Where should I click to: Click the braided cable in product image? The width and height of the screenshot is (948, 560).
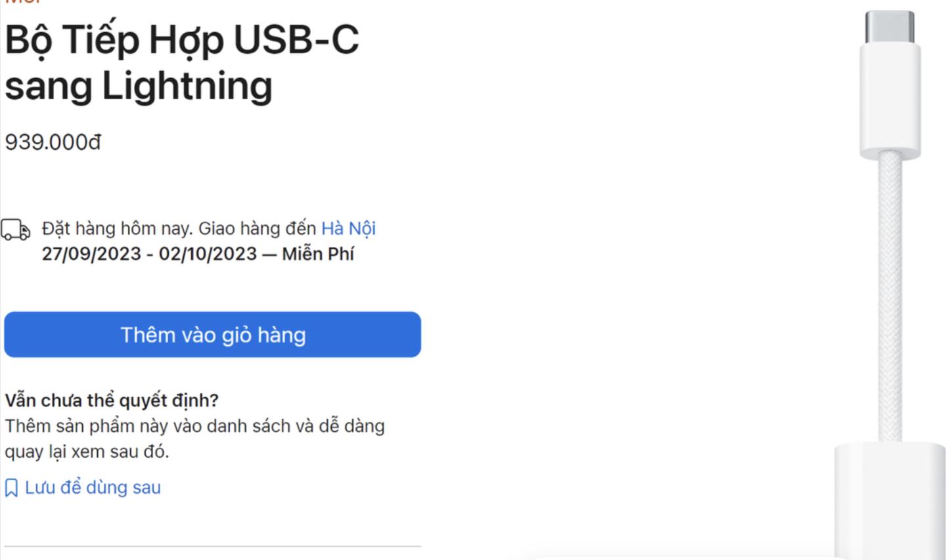pyautogui.click(x=890, y=295)
